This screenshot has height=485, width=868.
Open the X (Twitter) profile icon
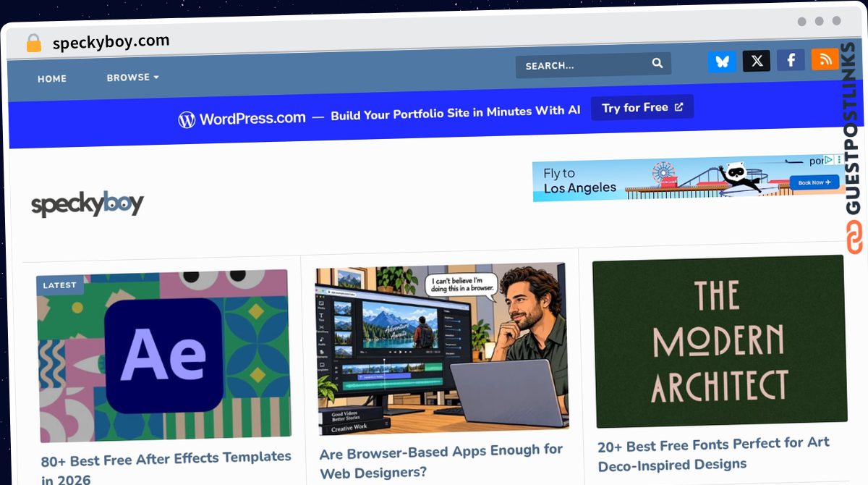(757, 61)
